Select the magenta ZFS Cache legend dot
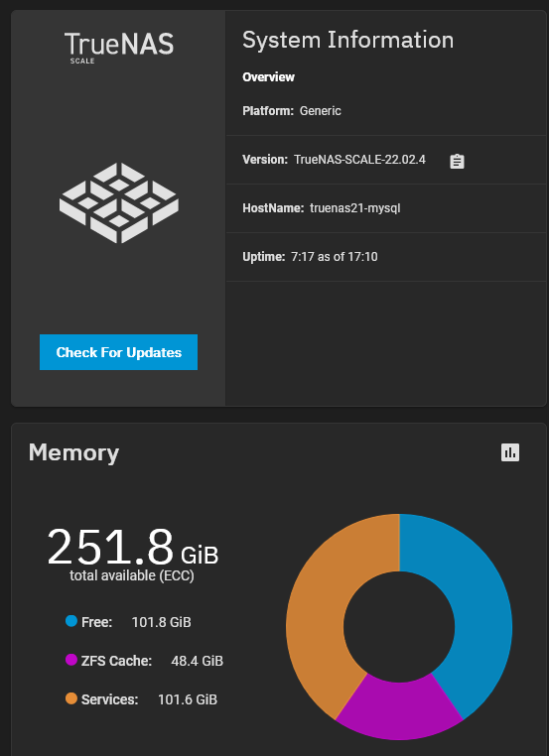This screenshot has height=756, width=549. coord(71,660)
